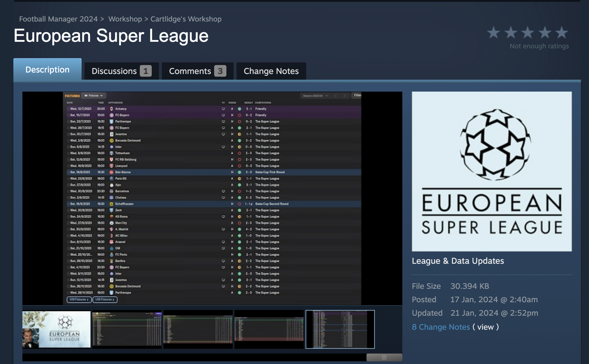Image resolution: width=589 pixels, height=364 pixels.
Task: Click the view link beside Change Notes
Action: click(485, 327)
